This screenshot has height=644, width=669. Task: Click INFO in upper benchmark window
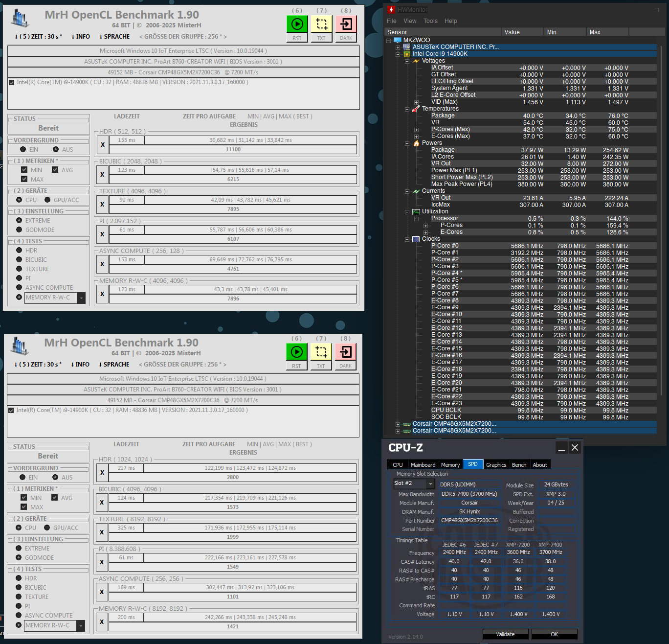(x=81, y=37)
